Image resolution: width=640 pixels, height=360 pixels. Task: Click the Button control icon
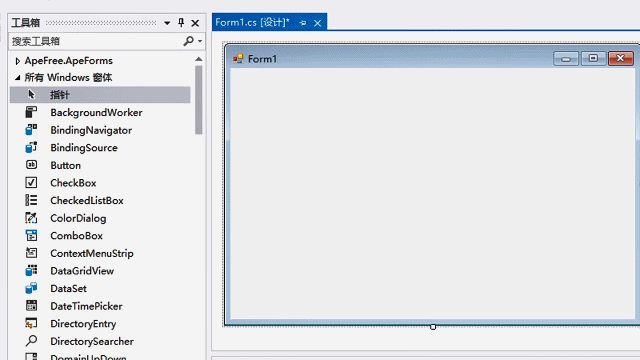click(x=31, y=165)
